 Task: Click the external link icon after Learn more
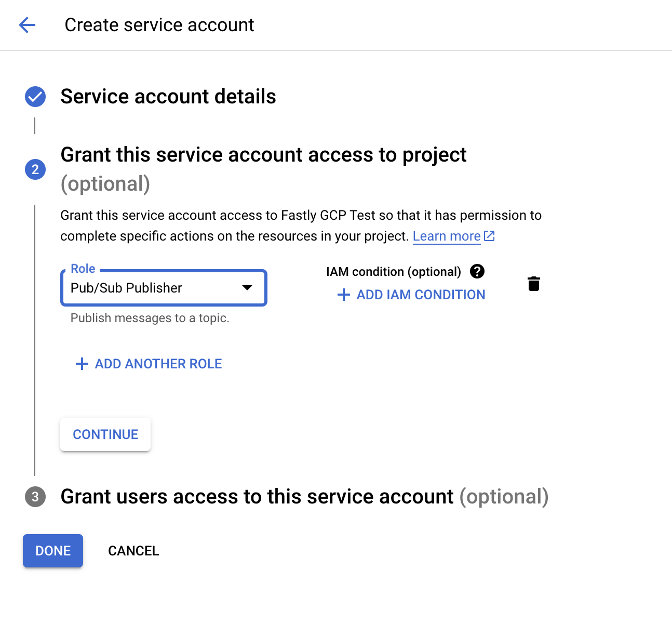click(489, 236)
